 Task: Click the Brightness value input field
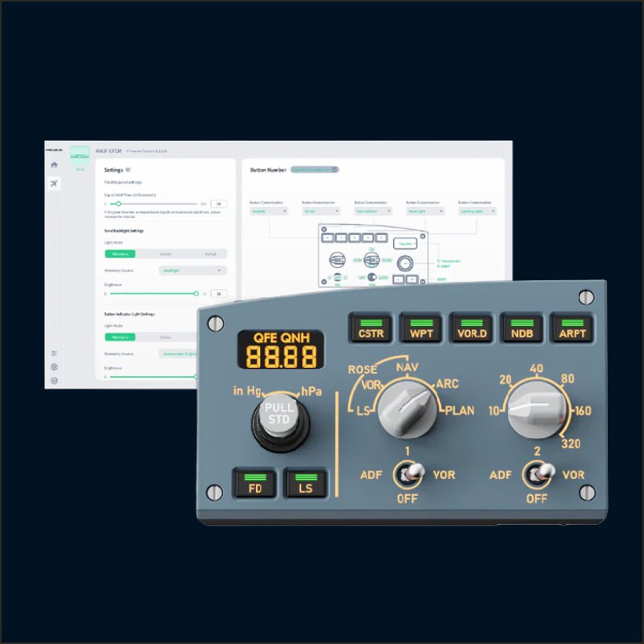218,294
